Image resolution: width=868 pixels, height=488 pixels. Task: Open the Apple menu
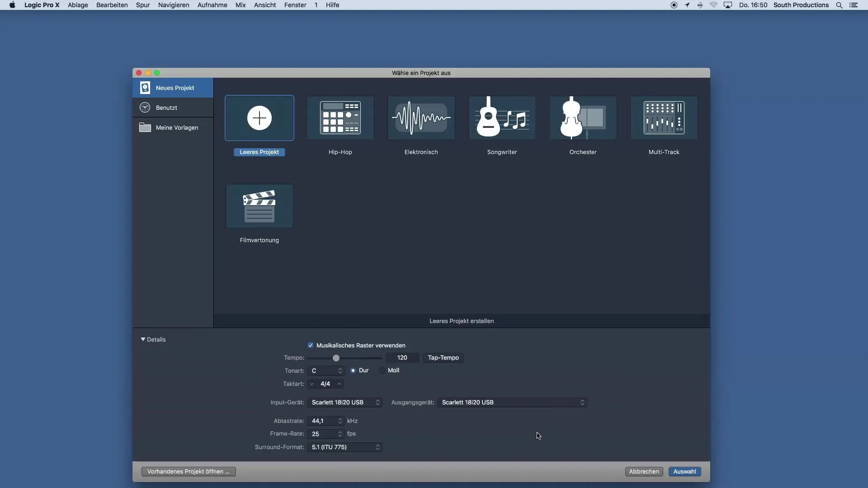(x=12, y=5)
